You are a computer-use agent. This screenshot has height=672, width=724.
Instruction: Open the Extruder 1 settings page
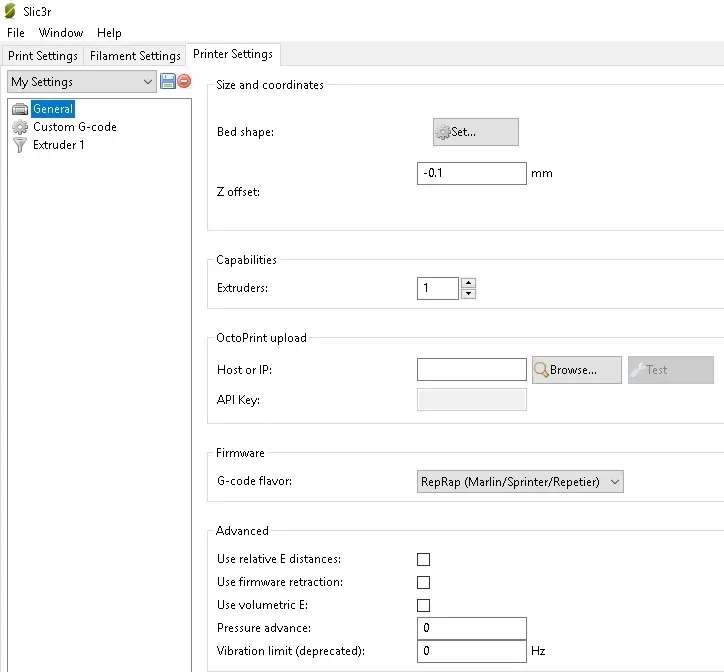click(59, 145)
